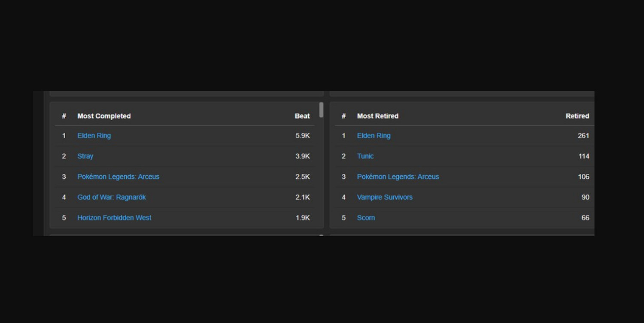Click the Tunic game link
The image size is (644, 323).
tap(365, 156)
